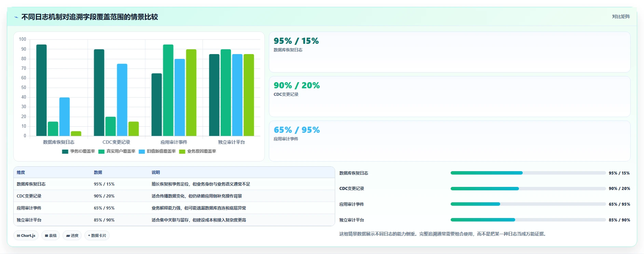This screenshot has width=644, height=254.
Task: Toggle the 旧值新值覆盖率 legend item
Action: (157, 151)
